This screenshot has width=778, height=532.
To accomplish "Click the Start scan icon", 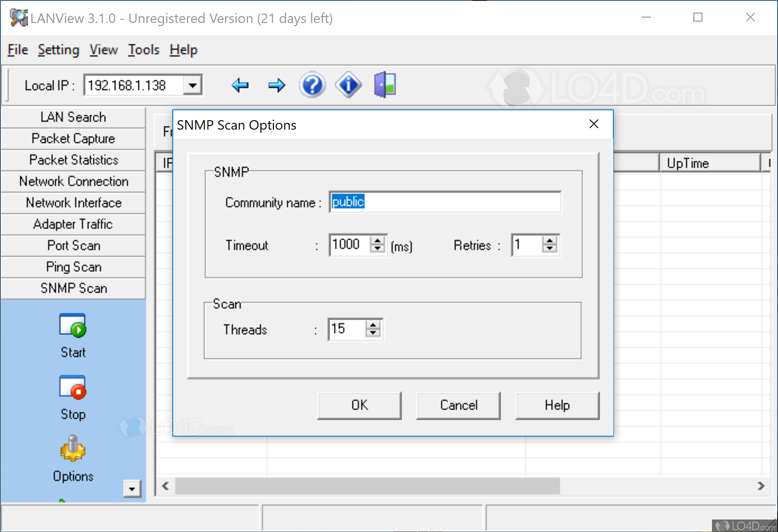I will [73, 326].
